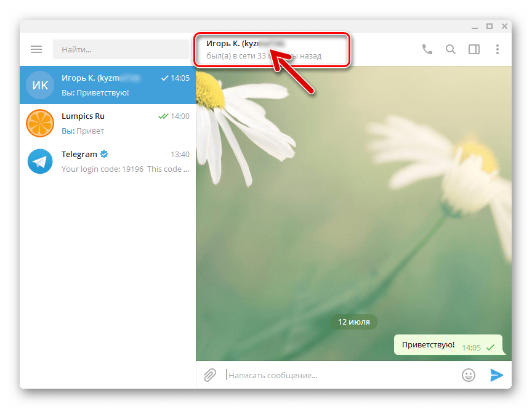Attach a file with the paperclip icon

210,375
